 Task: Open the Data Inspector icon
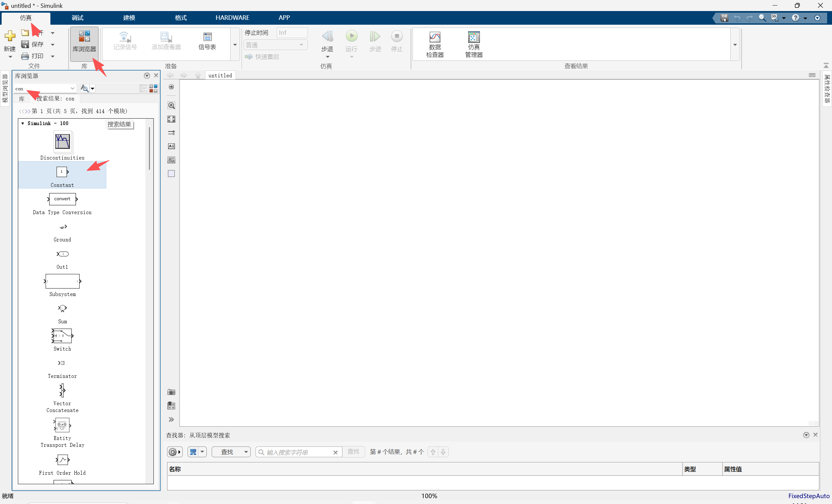[x=435, y=37]
